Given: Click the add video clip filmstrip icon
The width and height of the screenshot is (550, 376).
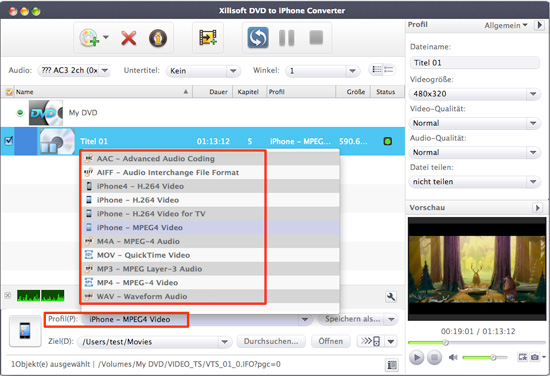Looking at the screenshot, I should (208, 38).
